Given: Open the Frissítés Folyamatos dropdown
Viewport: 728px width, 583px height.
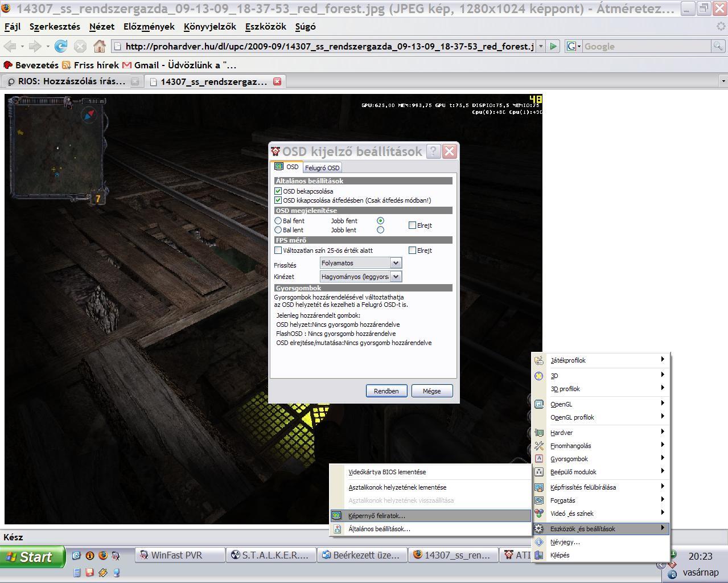Looking at the screenshot, I should [396, 263].
